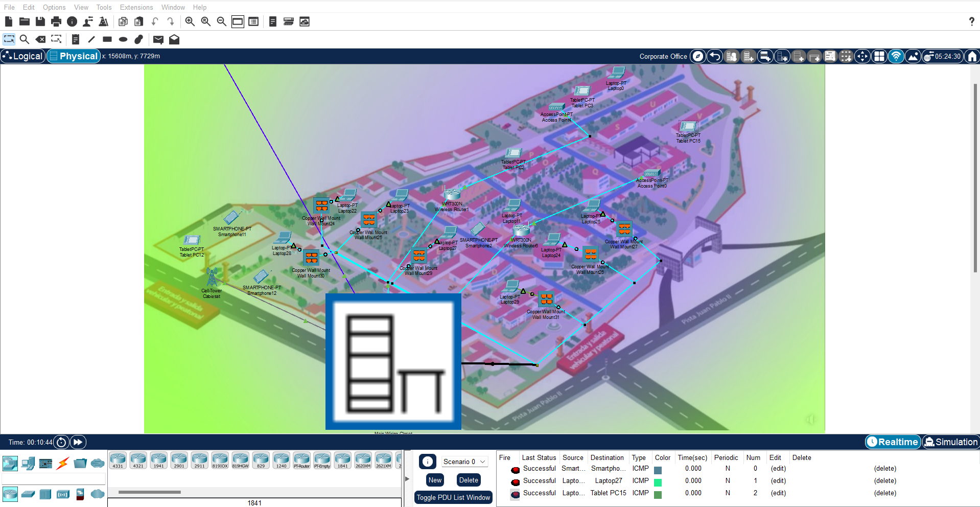
Task: Click the Set Background image icon
Action: point(913,56)
